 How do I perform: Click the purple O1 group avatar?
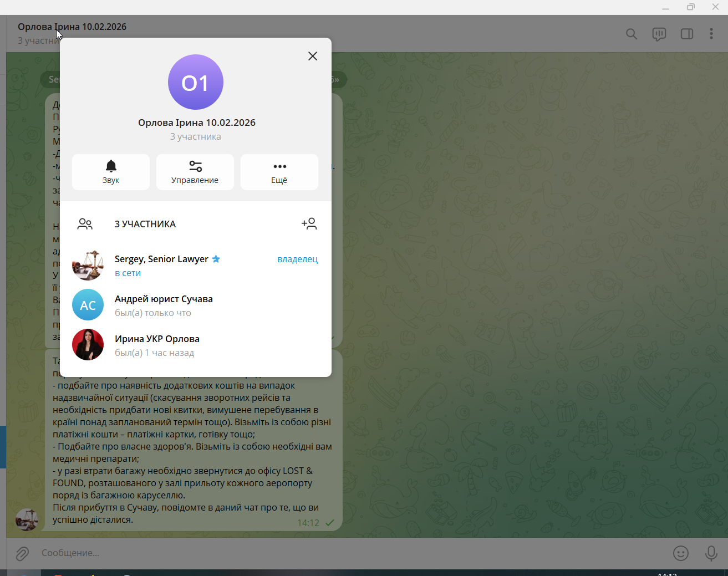point(196,82)
